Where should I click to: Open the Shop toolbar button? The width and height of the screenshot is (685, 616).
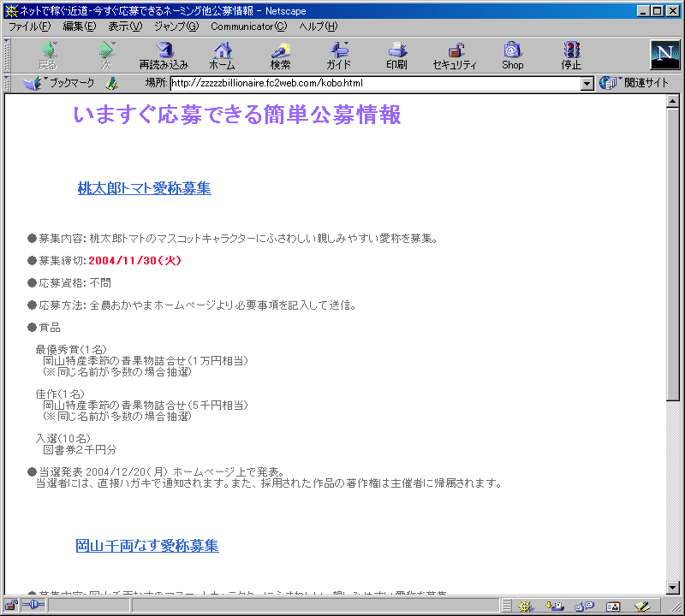513,56
